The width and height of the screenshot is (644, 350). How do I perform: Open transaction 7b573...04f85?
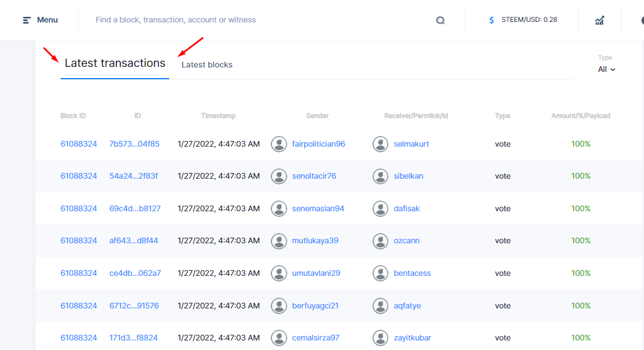134,144
